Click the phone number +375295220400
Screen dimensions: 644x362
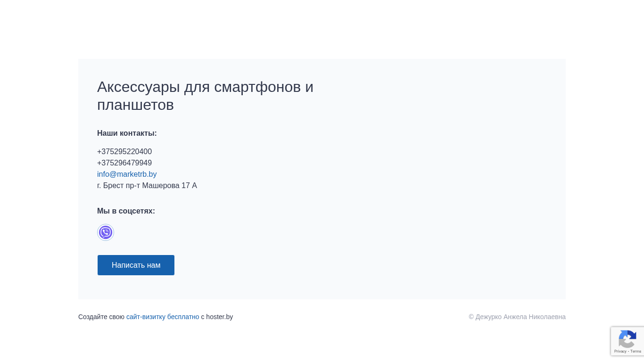(124, 152)
